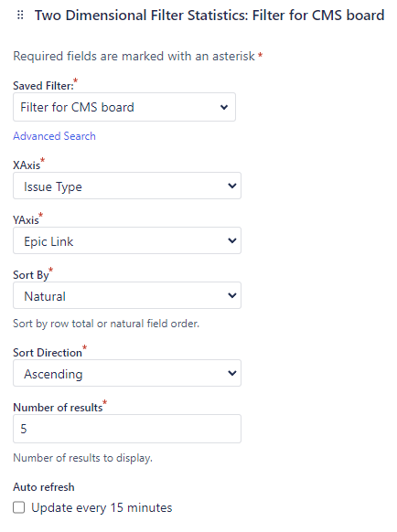397x532 pixels.
Task: Click the gadget drag handle icon
Action: tap(20, 16)
